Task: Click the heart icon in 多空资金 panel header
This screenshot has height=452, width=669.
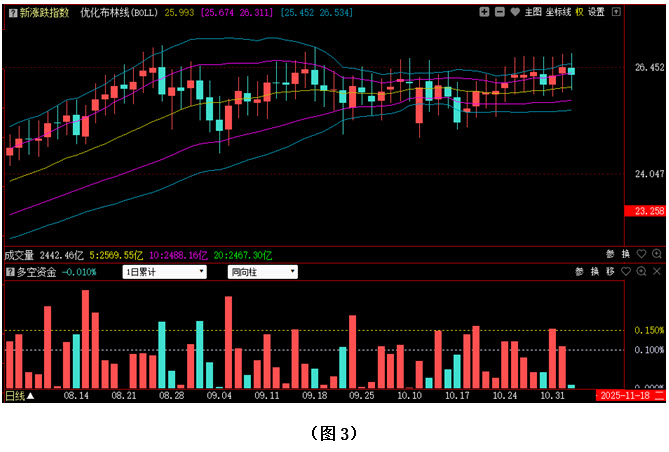Action: 627,272
